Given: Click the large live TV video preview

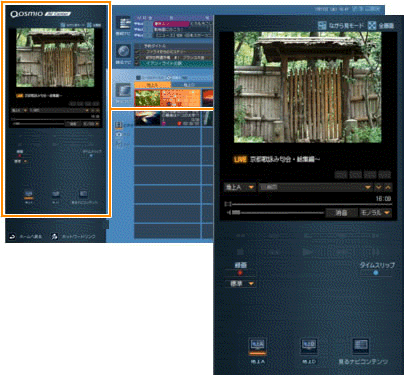Looking at the screenshot, I should coord(308,87).
